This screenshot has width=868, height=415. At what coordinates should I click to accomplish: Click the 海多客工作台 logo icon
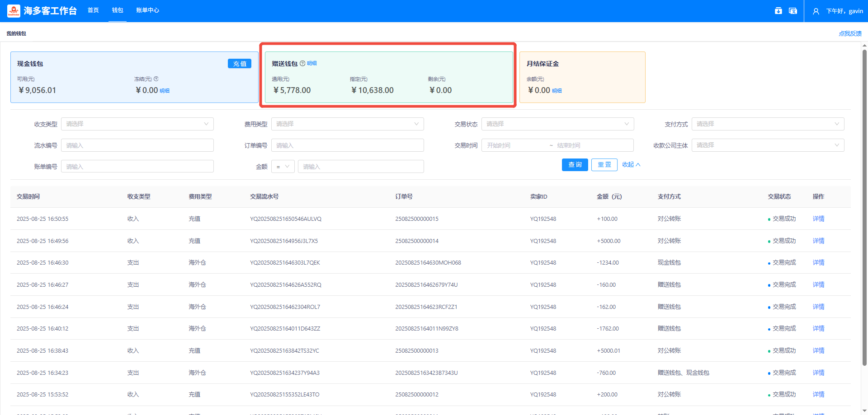coord(14,11)
